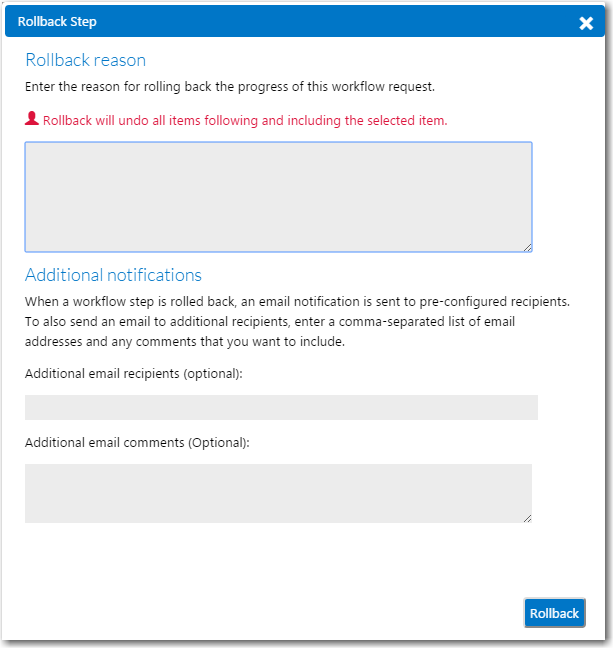Viewport: 613px width, 648px height.
Task: Click the blue Rollback button
Action: coord(554,613)
